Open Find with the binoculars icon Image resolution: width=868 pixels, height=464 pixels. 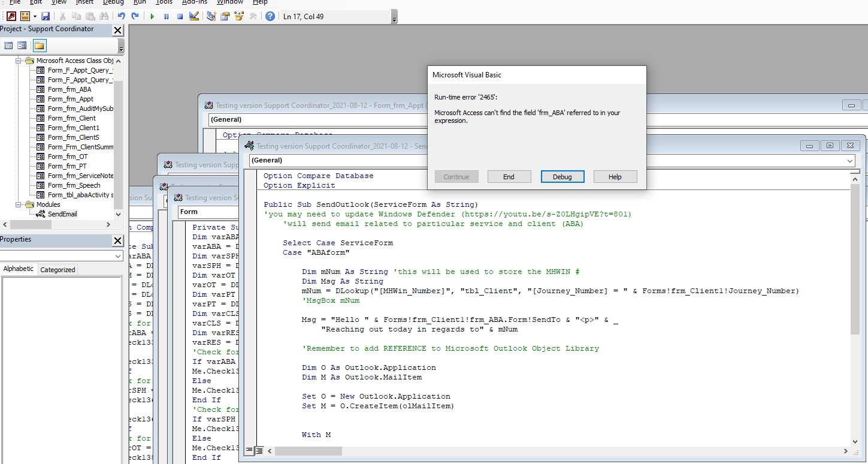pyautogui.click(x=105, y=16)
